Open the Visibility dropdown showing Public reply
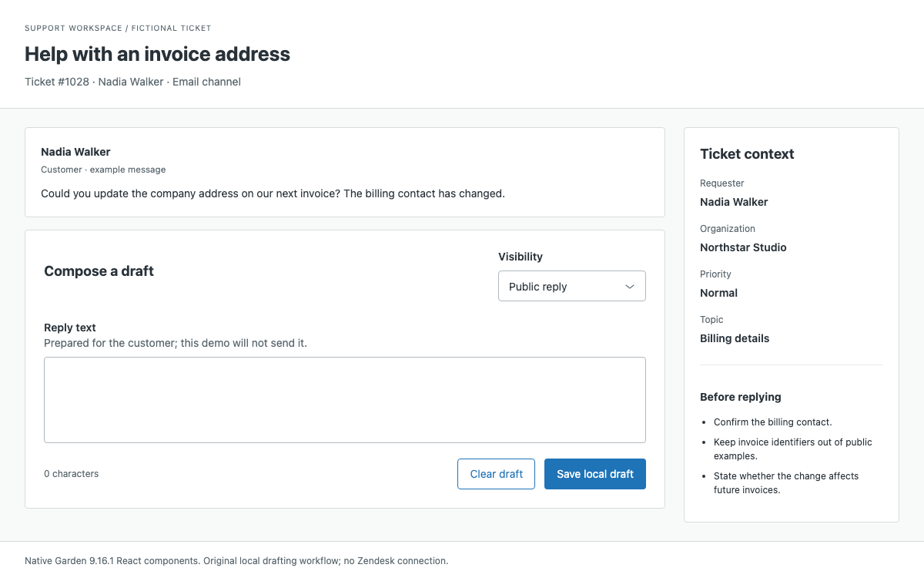This screenshot has height=578, width=924. coord(571,286)
